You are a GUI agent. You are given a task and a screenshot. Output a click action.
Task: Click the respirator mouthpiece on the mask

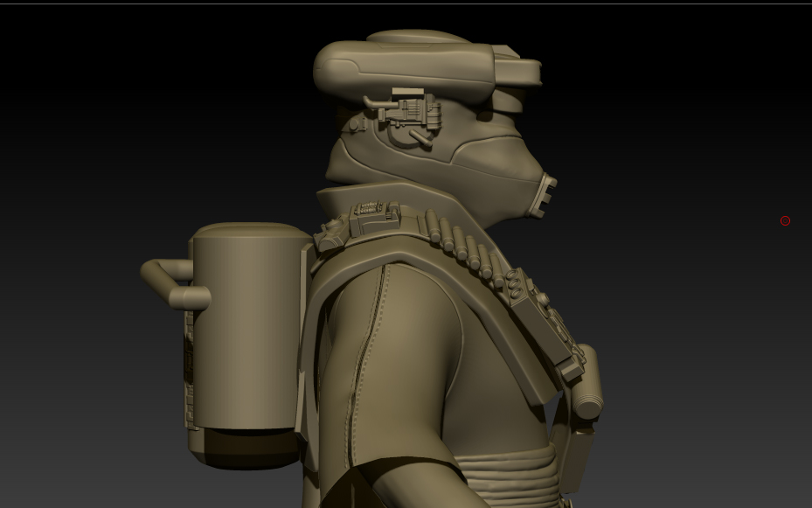pos(544,195)
